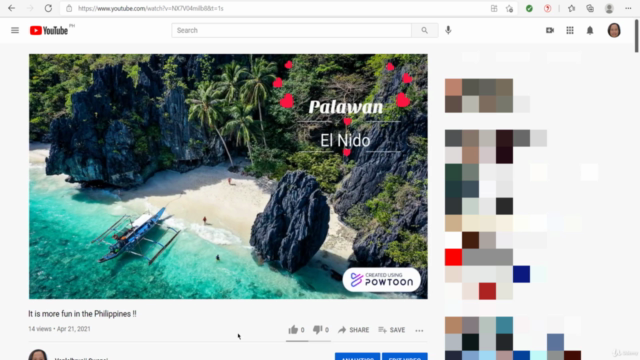Click the SHARE button
640x360 pixels.
(353, 330)
